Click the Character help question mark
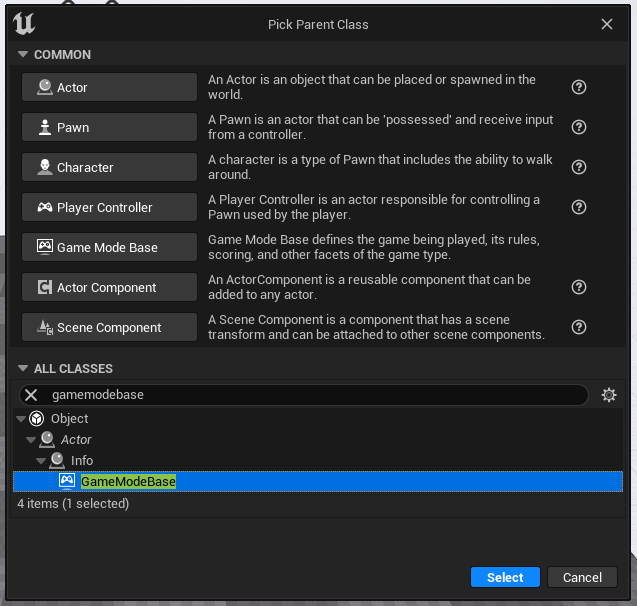The width and height of the screenshot is (637, 606). click(578, 168)
